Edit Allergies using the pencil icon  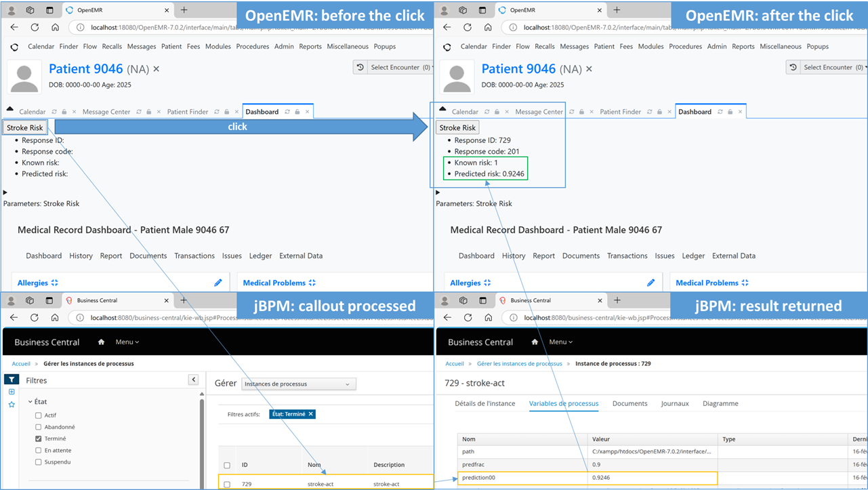(x=218, y=282)
